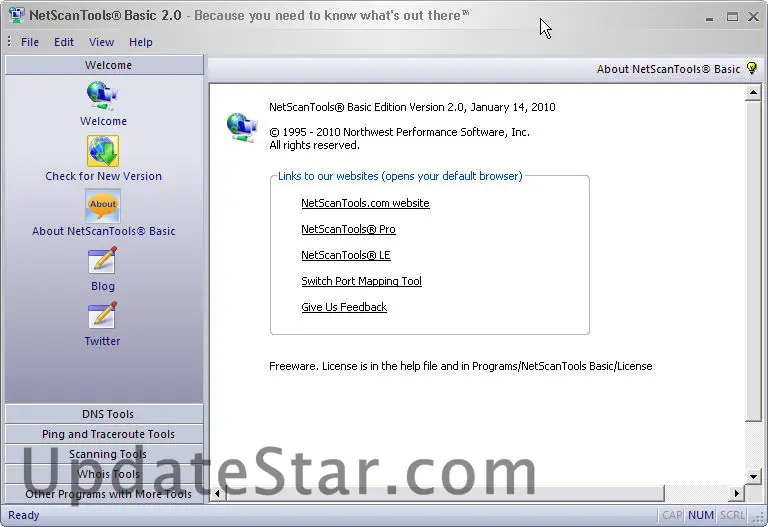Minimize the NetScanTools window
The width and height of the screenshot is (768, 527).
(709, 18)
